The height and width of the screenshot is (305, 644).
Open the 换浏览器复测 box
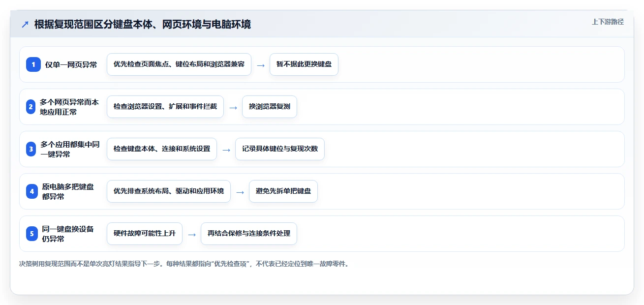click(x=270, y=107)
